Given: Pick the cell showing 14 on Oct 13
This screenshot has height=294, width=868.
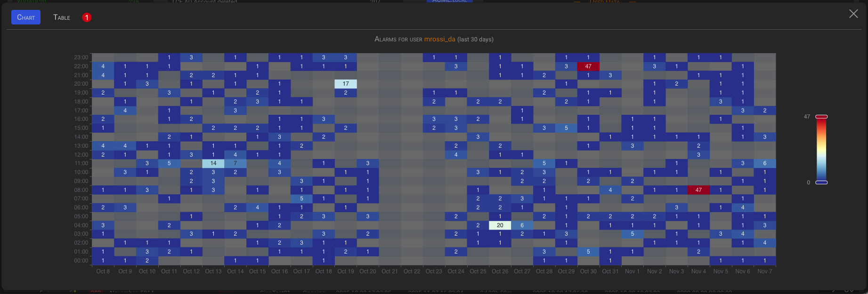Looking at the screenshot, I should [x=213, y=163].
